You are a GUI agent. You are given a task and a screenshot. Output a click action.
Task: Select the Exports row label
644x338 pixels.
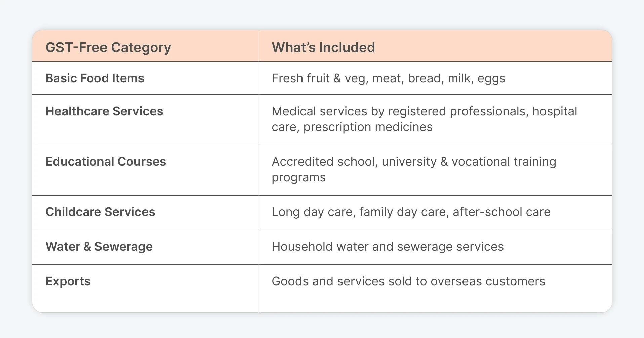68,281
